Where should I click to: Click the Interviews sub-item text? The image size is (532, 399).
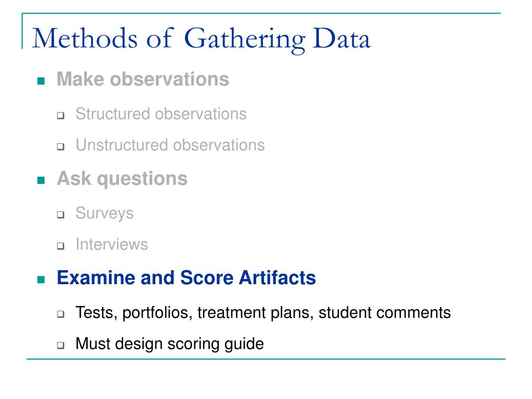[x=112, y=244]
